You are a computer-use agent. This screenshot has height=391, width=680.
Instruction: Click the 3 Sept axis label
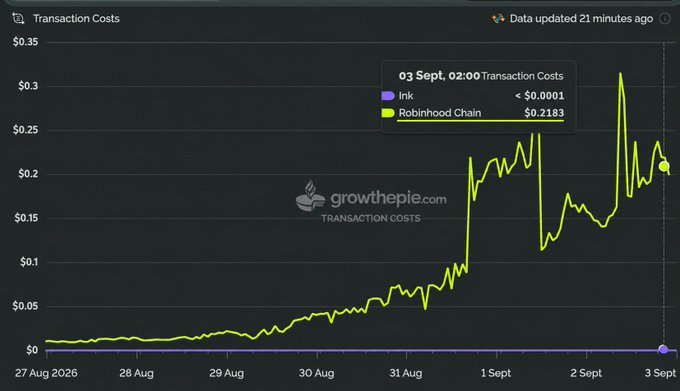(x=660, y=373)
